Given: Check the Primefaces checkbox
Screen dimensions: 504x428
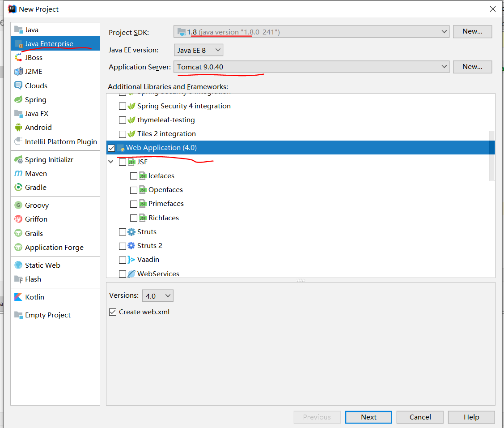Looking at the screenshot, I should coord(133,204).
